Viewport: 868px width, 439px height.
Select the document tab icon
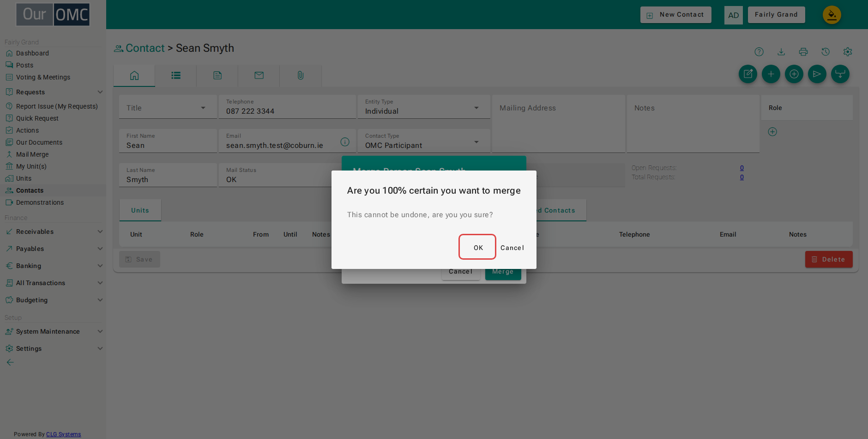[217, 75]
